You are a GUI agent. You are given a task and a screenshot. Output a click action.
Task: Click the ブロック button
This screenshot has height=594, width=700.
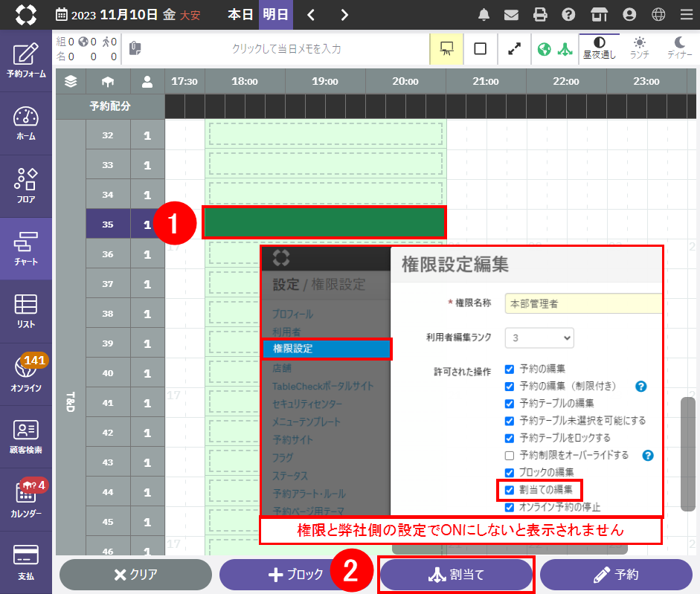(295, 575)
